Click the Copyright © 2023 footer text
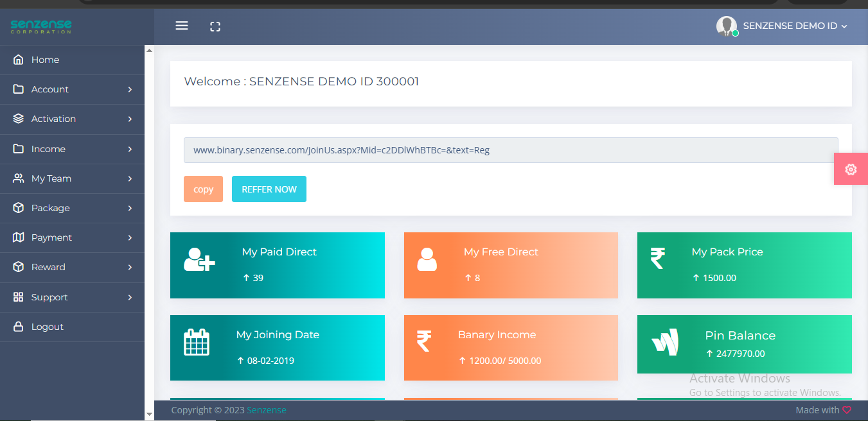Viewport: 868px width, 421px height. click(x=208, y=410)
